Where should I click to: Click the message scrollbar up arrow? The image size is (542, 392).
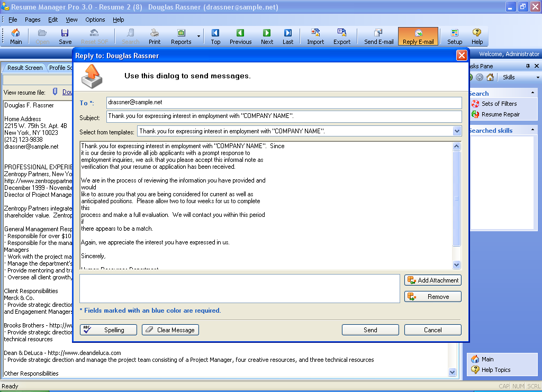457,146
